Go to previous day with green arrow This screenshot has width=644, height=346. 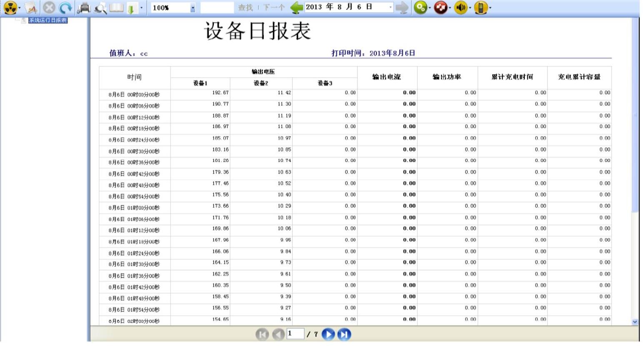click(296, 7)
